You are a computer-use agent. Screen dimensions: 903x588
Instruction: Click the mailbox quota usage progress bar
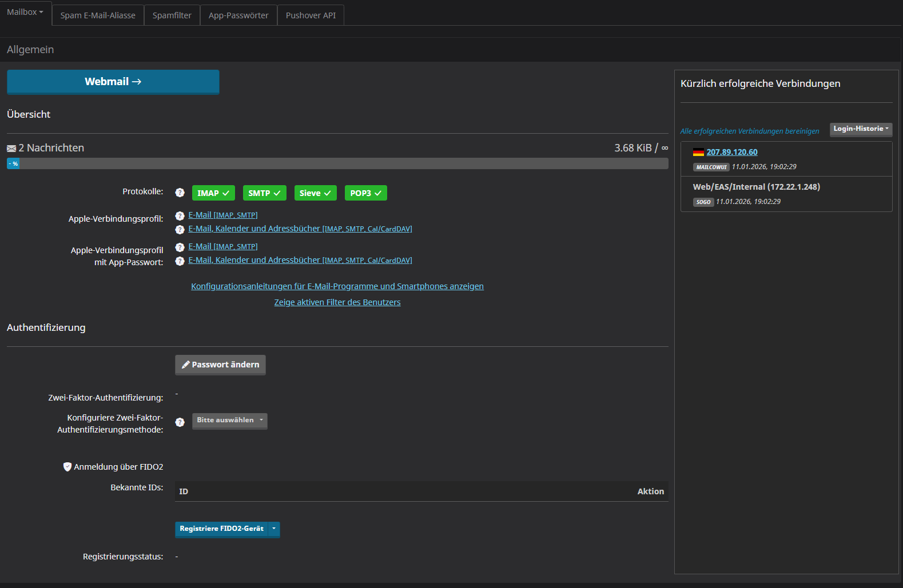tap(337, 164)
